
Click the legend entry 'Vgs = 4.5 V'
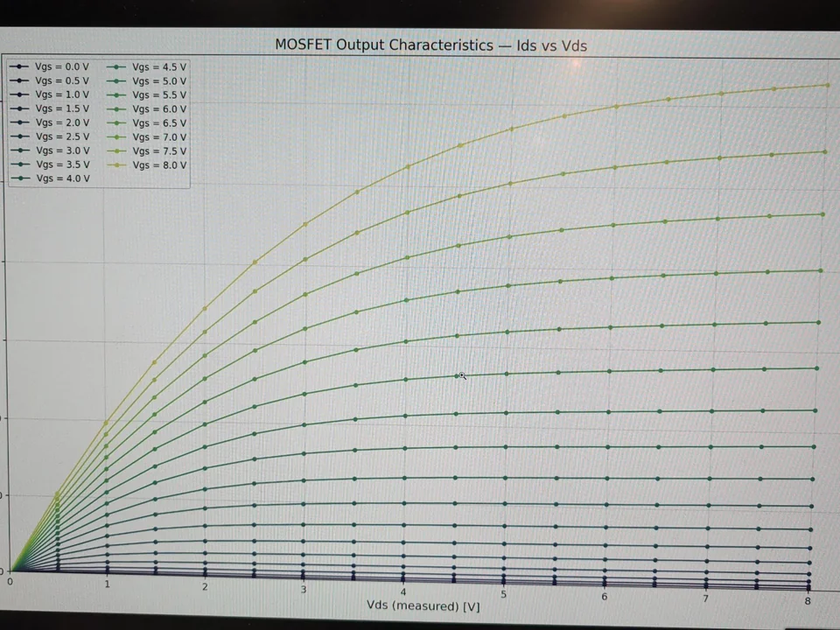146,67
